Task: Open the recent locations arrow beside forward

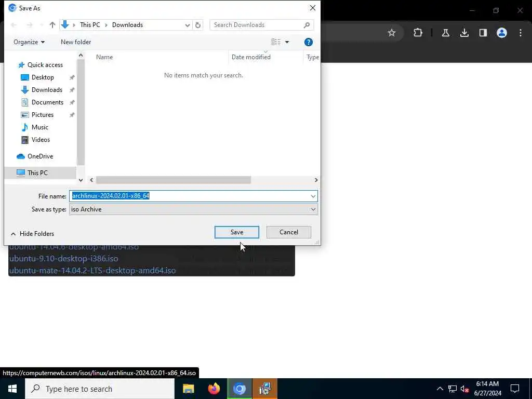Action: click(x=42, y=25)
